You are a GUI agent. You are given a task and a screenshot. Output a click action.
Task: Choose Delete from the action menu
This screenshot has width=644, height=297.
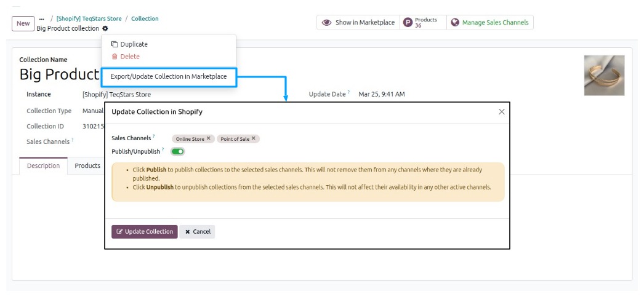(x=126, y=57)
